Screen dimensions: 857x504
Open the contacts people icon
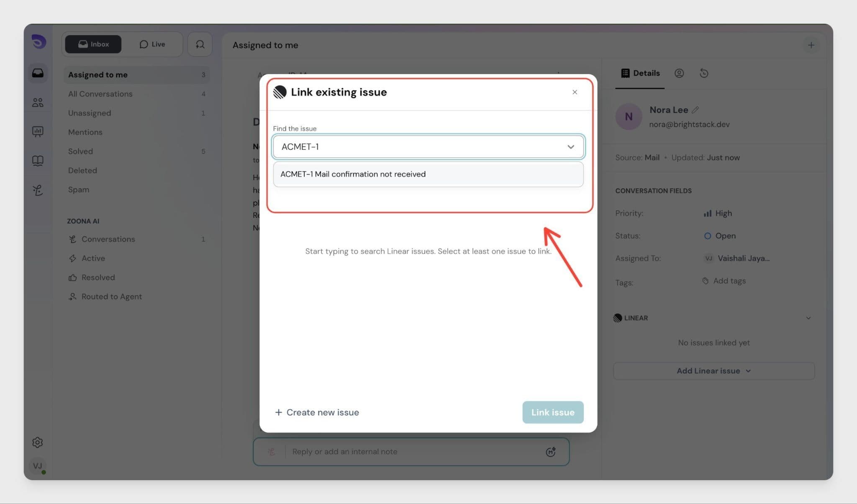point(38,102)
